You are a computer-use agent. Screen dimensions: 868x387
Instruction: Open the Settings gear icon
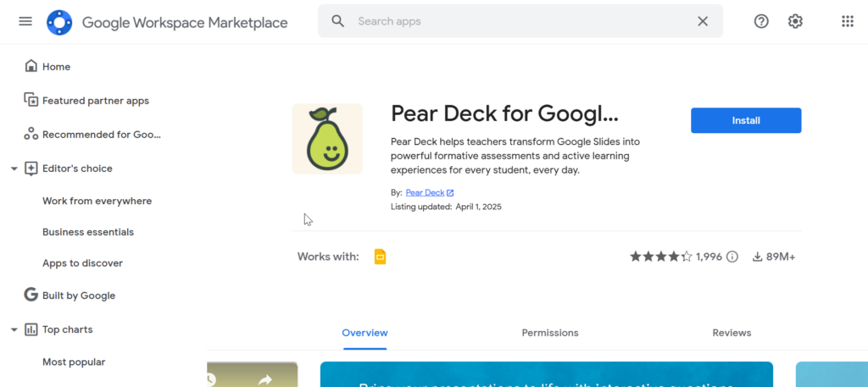click(795, 21)
